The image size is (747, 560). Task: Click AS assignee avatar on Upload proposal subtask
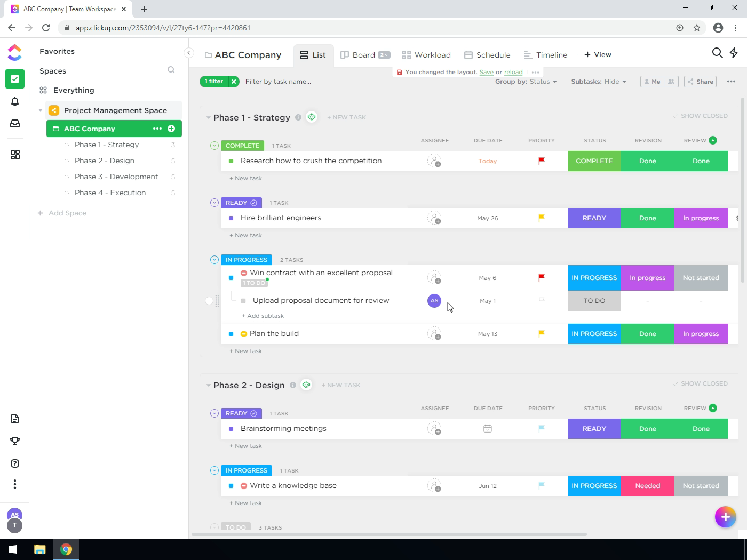(x=434, y=301)
